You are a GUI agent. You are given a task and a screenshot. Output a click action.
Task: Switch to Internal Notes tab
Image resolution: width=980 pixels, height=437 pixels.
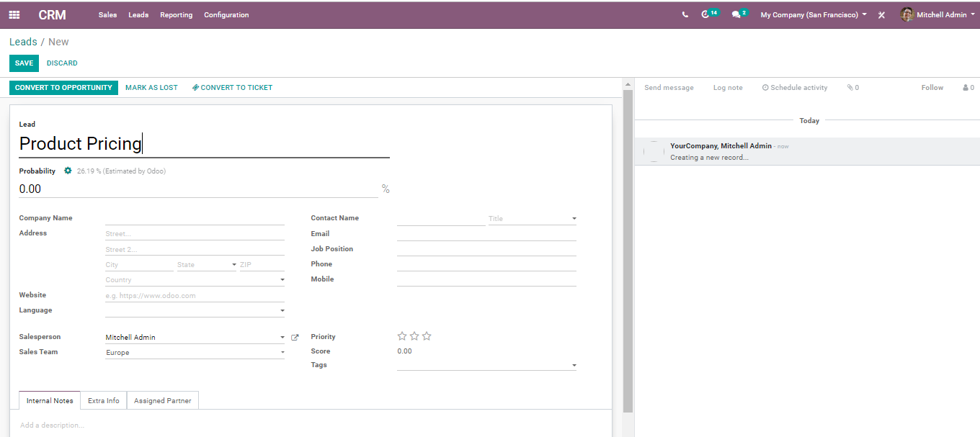[x=50, y=400]
